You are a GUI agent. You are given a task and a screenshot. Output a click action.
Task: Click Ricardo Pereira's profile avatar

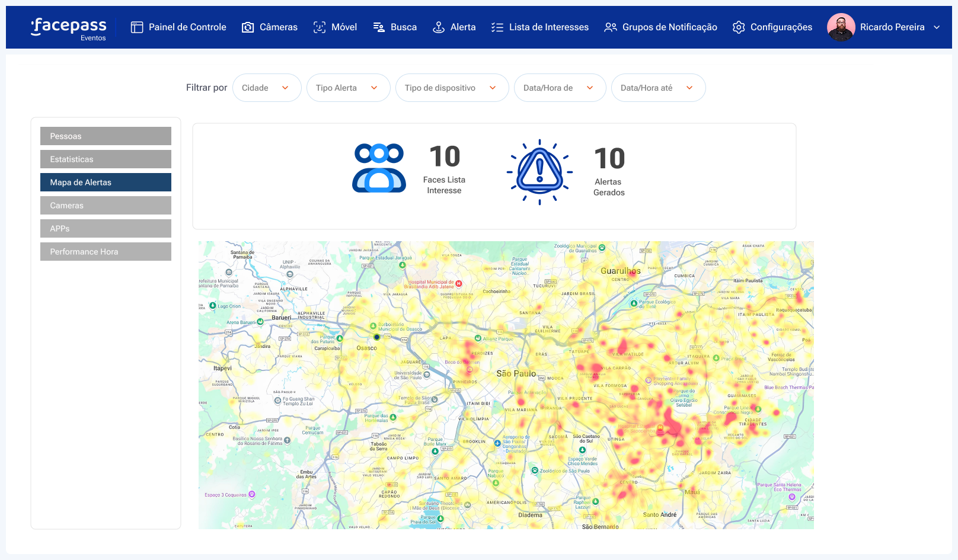[x=841, y=27]
